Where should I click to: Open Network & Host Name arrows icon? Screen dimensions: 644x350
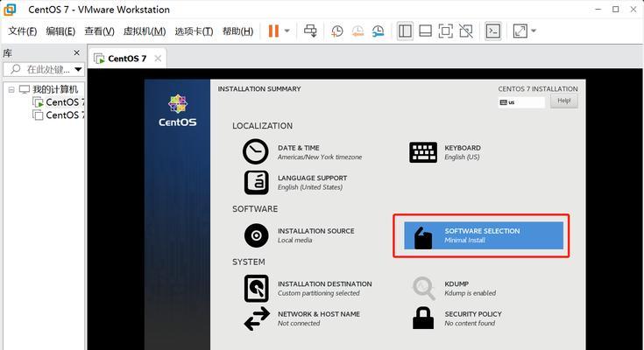(257, 318)
